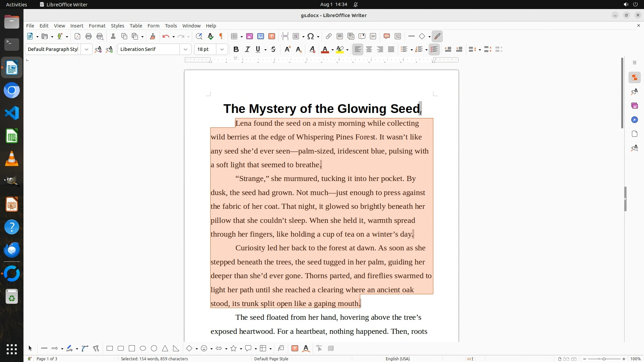644x362 pixels.
Task: Toggle formatting marks with the pilcrow icon
Action: tap(221, 37)
